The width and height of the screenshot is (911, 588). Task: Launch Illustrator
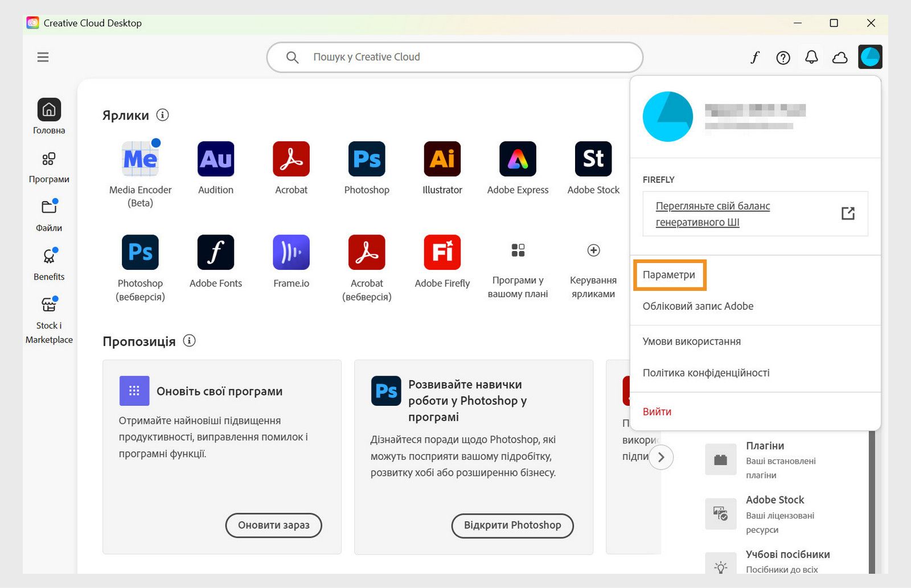[442, 160]
